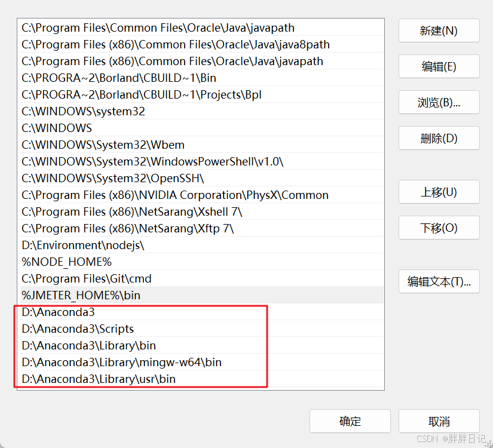The height and width of the screenshot is (448, 493).
Task: Select the %NODE_HOME% entry
Action: 201,262
